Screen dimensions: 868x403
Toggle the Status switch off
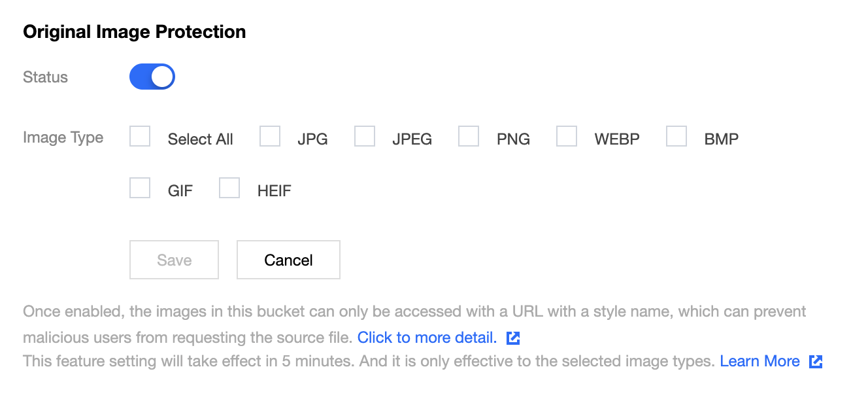coord(152,77)
